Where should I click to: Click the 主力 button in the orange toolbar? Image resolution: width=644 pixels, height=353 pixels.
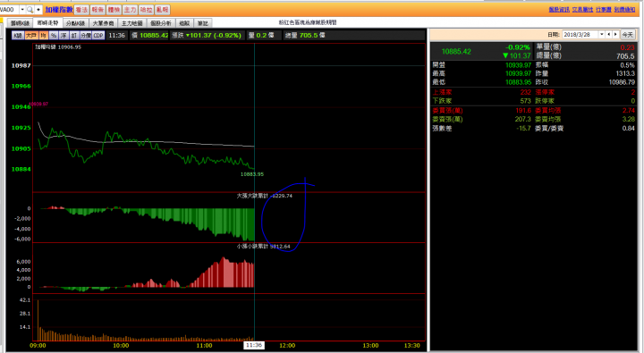(131, 10)
